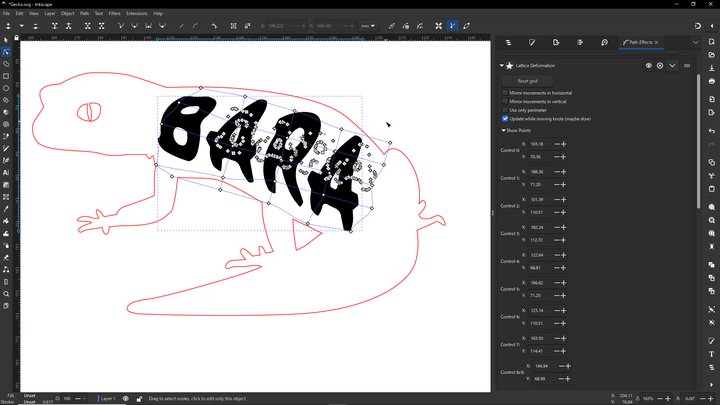
Task: Close the Path Effects tab
Action: [656, 43]
